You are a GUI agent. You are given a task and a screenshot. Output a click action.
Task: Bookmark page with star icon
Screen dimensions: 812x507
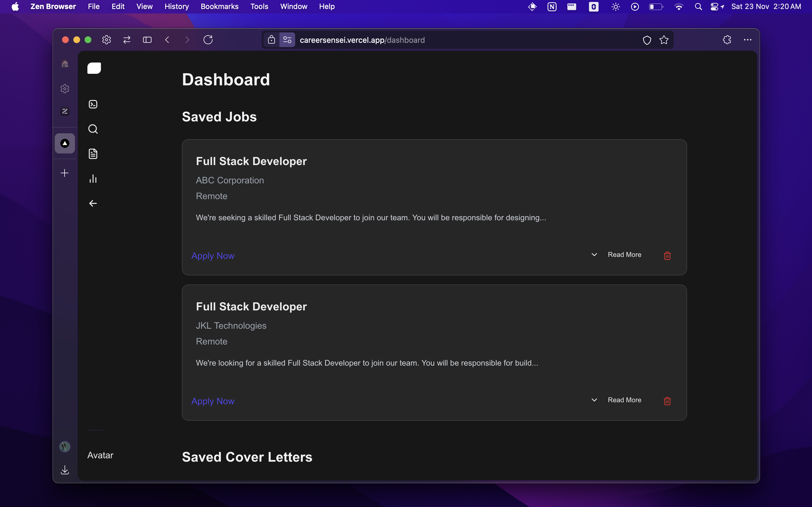664,40
